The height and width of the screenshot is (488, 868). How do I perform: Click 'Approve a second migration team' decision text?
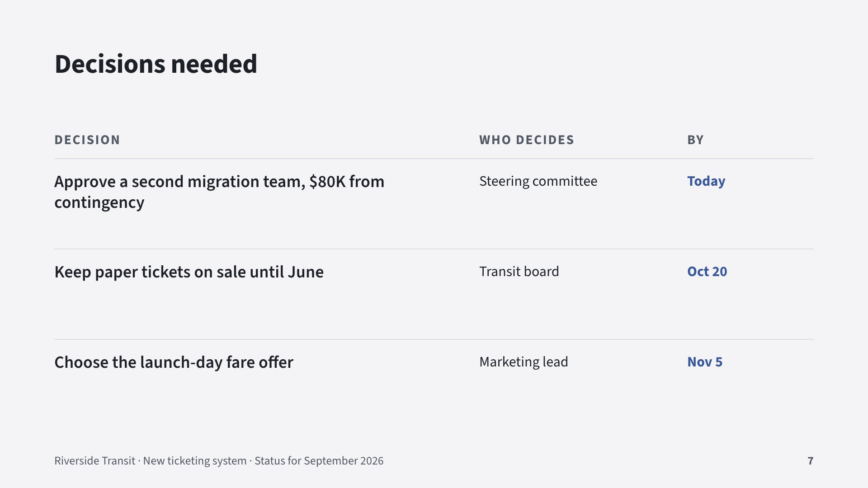(219, 192)
